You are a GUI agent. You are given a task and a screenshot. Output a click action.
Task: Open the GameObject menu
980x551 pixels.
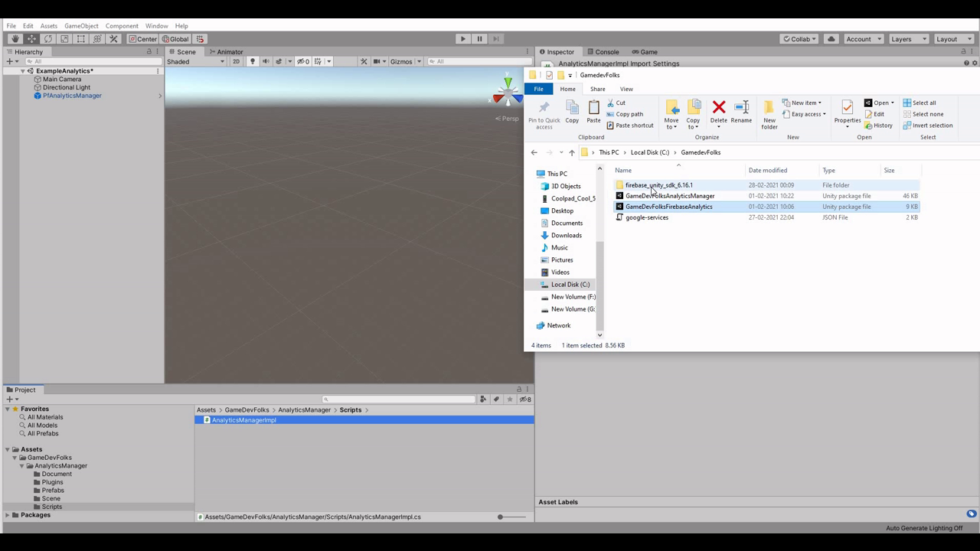click(81, 26)
